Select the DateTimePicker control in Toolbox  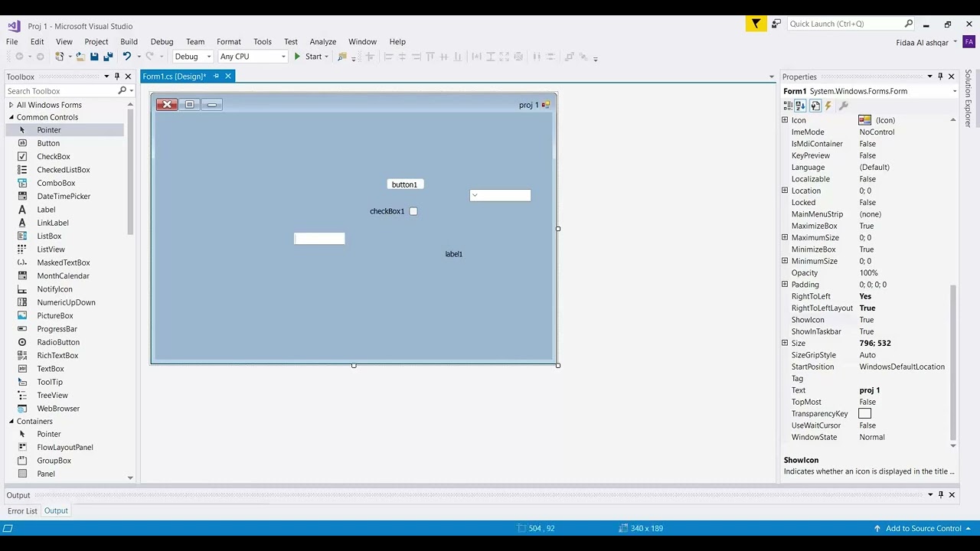pos(64,196)
